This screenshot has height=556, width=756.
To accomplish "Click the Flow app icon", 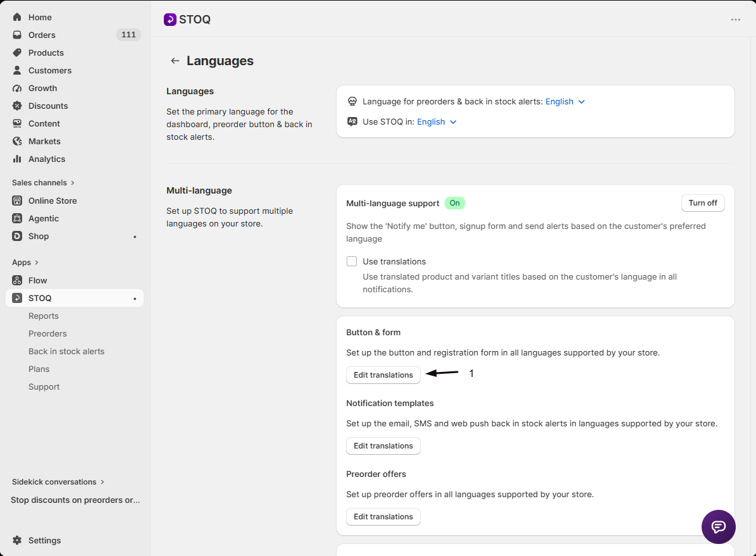I will click(17, 280).
